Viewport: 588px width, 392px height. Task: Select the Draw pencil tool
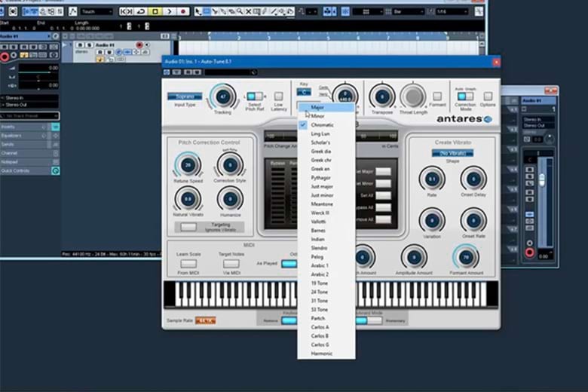click(265, 12)
